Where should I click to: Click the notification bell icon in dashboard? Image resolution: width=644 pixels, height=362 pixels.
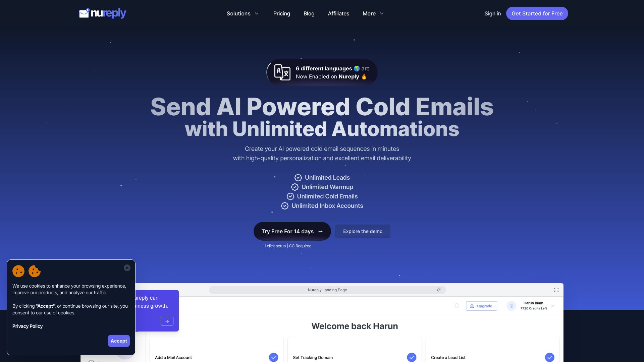point(457,305)
